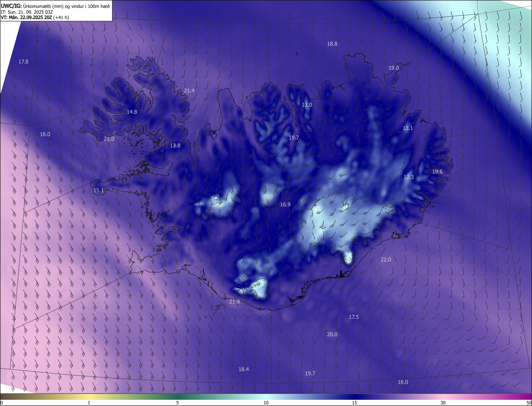Screen dimensions: 532x406
Task: Click the "15" tick label on colour scale
Action: pyautogui.click(x=355, y=403)
